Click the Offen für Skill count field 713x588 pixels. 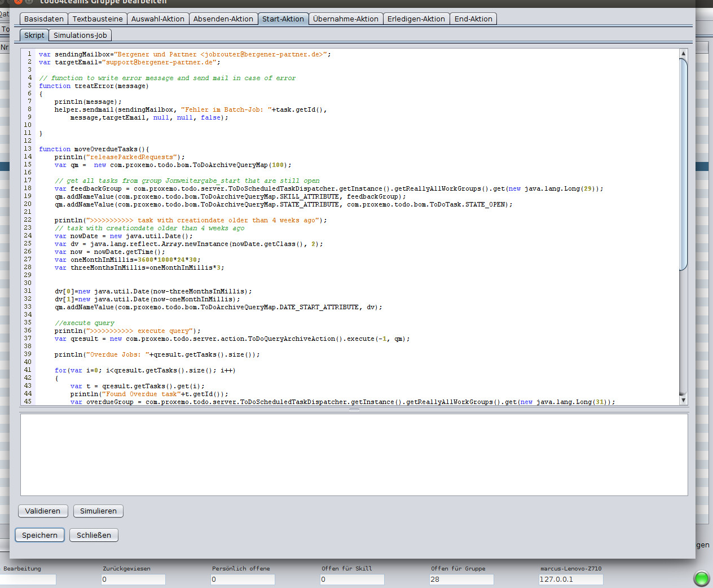[352, 579]
